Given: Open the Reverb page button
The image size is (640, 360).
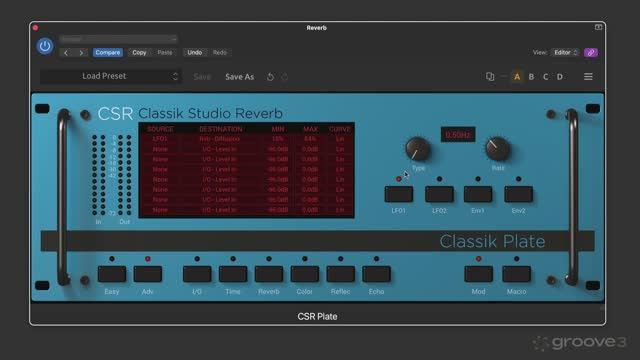Looking at the screenshot, I should [269, 274].
